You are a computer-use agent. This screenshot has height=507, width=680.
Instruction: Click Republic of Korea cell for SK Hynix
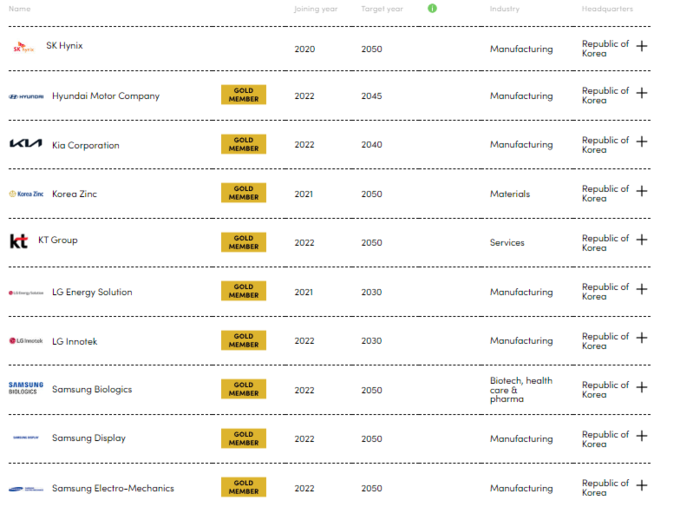605,49
